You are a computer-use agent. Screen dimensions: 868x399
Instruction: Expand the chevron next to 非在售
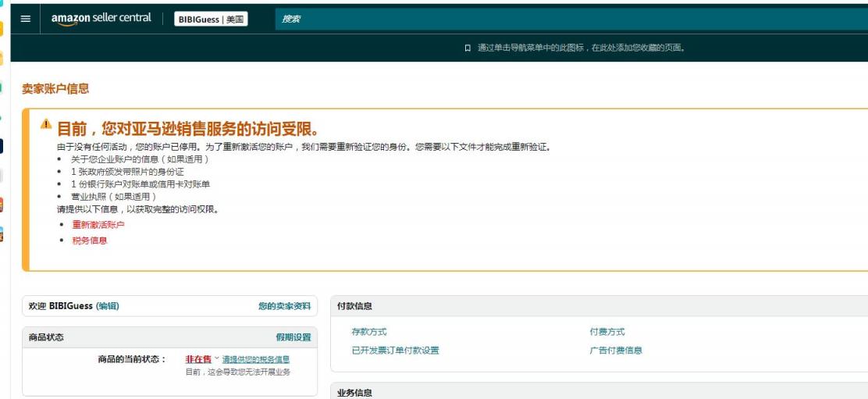click(x=217, y=358)
